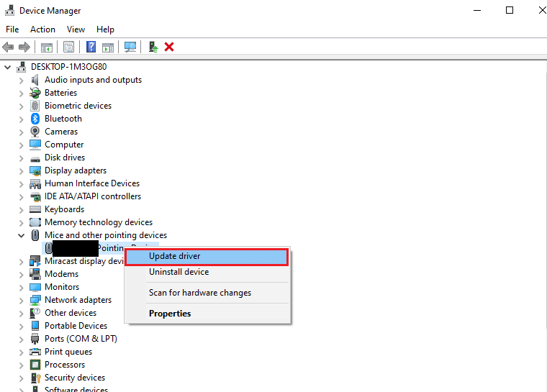Click the Bluetooth category icon
This screenshot has height=392, width=547.
coord(35,119)
